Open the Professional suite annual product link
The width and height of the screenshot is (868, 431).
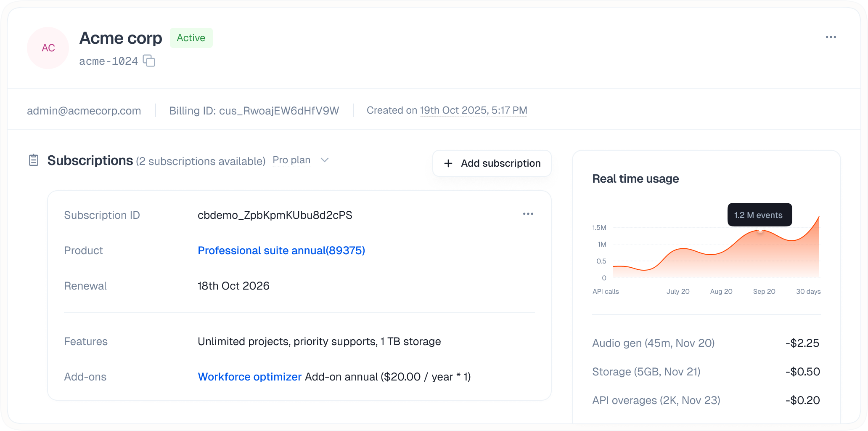(281, 250)
